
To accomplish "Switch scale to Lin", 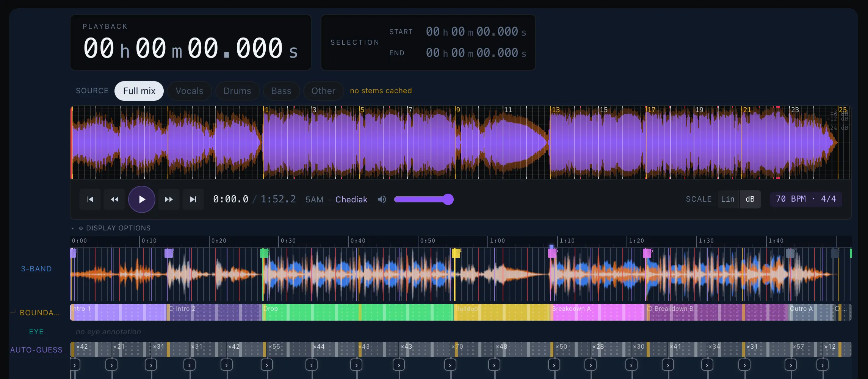I will 728,199.
